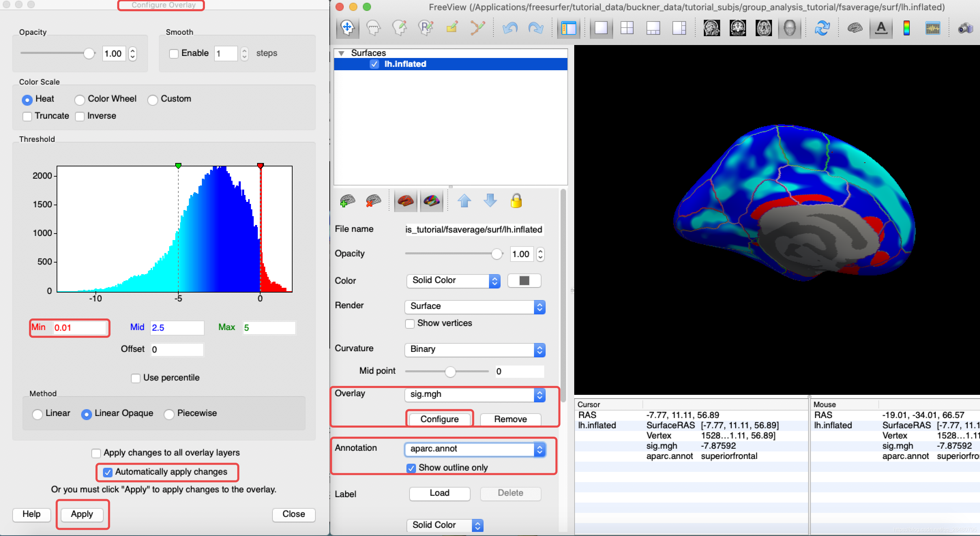Uncheck Show outline only
Image resolution: width=980 pixels, height=536 pixels.
[411, 468]
